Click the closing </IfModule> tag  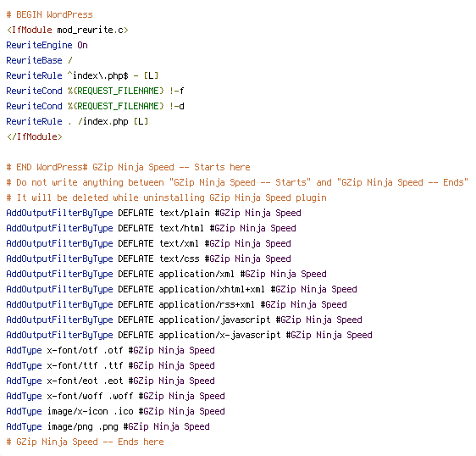tap(35, 136)
